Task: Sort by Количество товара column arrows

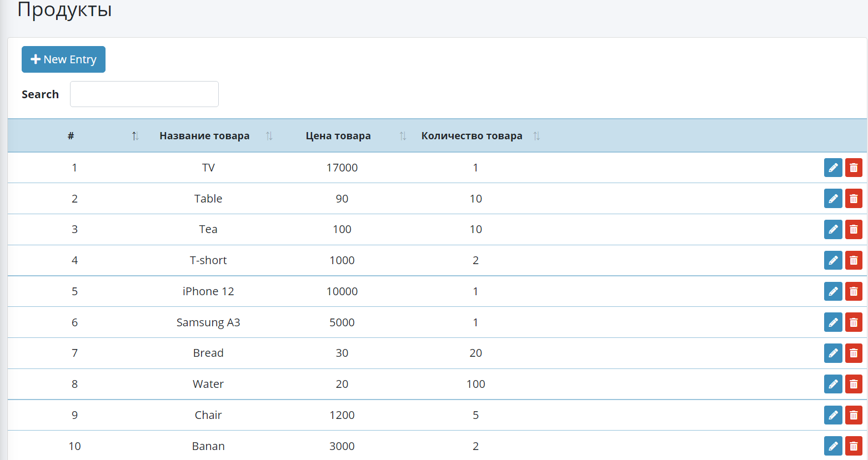Action: (536, 136)
